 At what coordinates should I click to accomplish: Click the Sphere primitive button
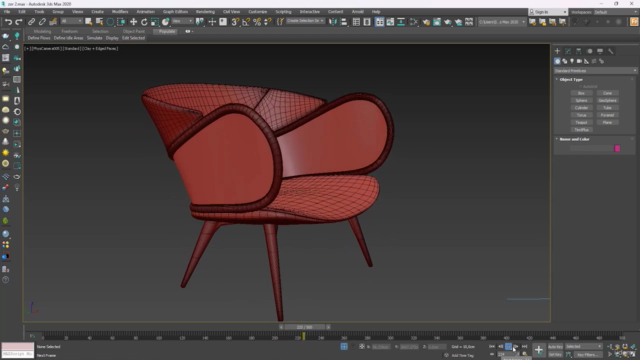tap(581, 100)
